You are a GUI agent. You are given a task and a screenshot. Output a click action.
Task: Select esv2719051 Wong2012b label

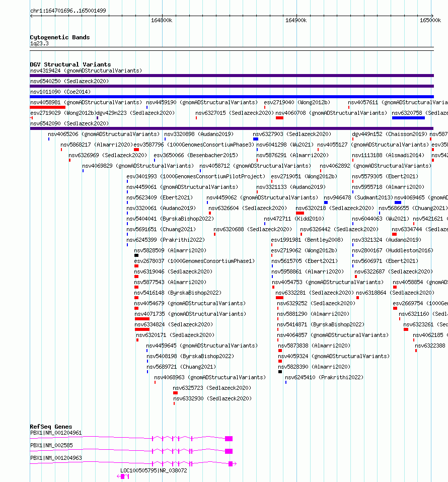[304, 176]
